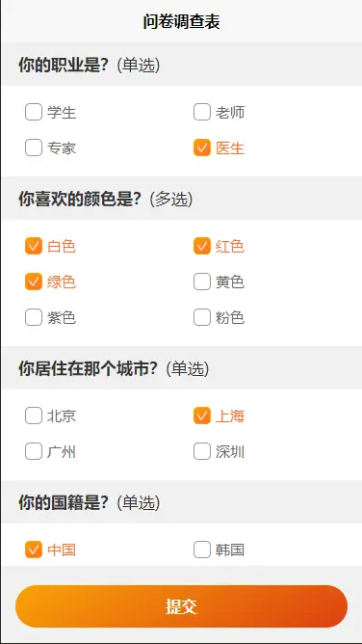Toggle off the 绿色 checkbox

34,282
